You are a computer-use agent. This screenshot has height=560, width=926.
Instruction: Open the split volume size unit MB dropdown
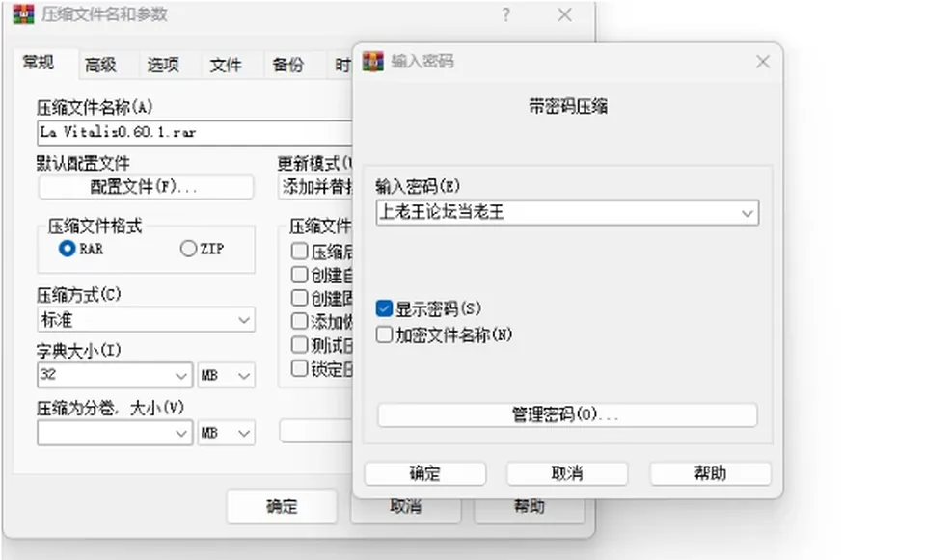tap(226, 433)
